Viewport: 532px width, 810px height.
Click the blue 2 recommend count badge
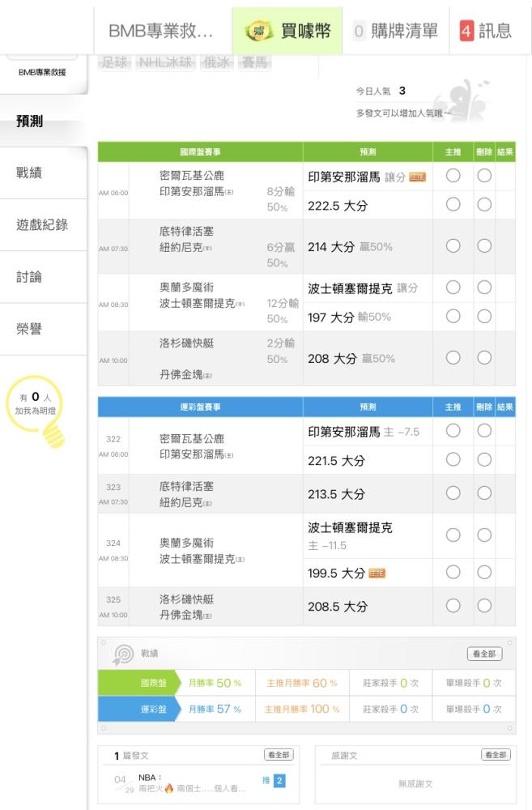[x=279, y=781]
